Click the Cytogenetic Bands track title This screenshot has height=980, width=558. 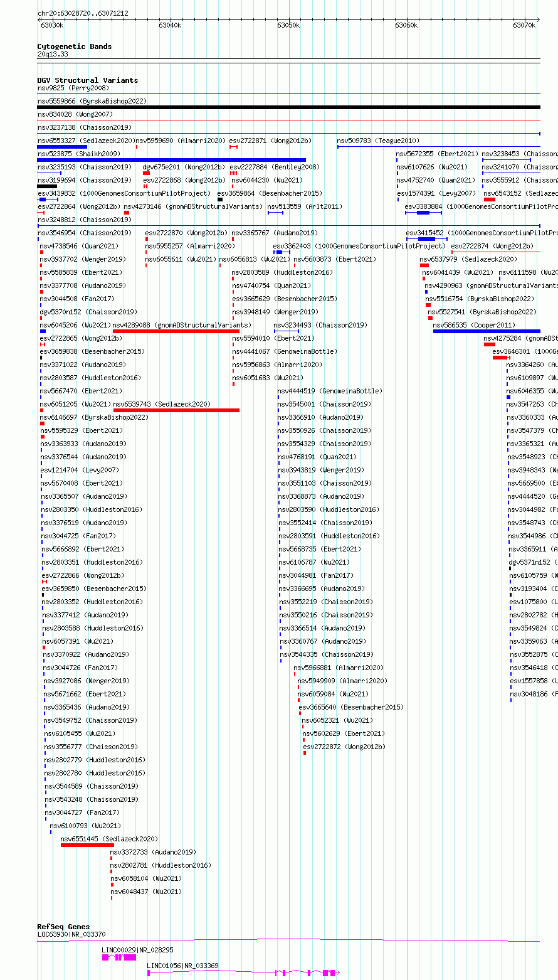click(x=75, y=46)
